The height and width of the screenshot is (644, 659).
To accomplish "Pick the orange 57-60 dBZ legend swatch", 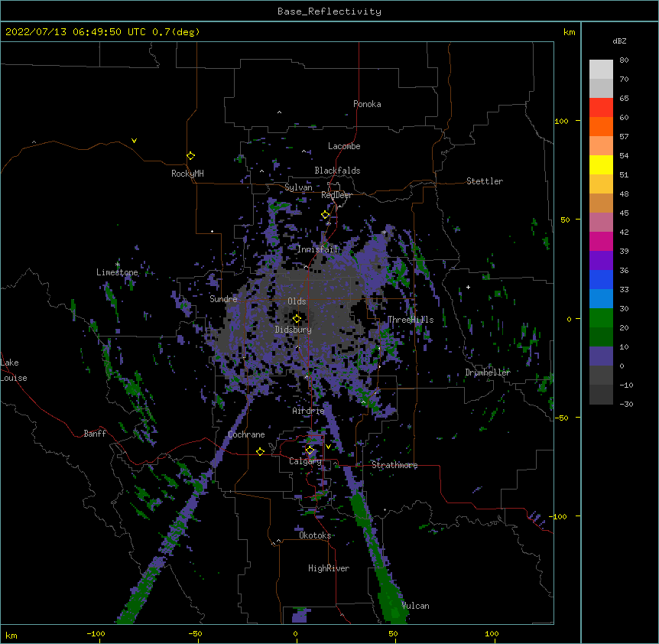I will click(x=601, y=126).
